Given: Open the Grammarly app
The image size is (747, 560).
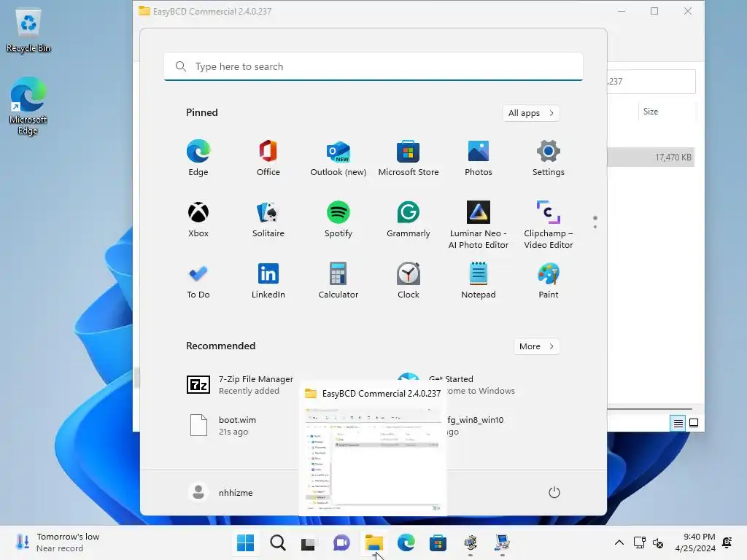Looking at the screenshot, I should click(x=409, y=219).
